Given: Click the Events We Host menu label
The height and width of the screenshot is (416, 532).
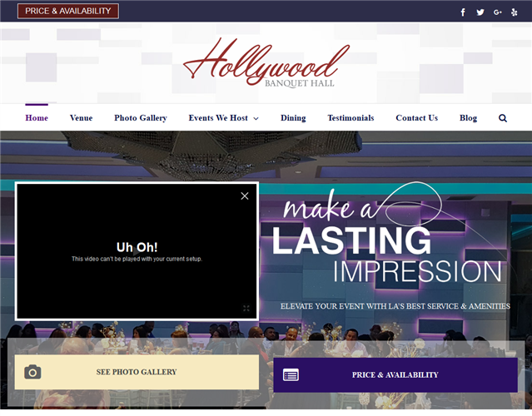Looking at the screenshot, I should point(218,118).
